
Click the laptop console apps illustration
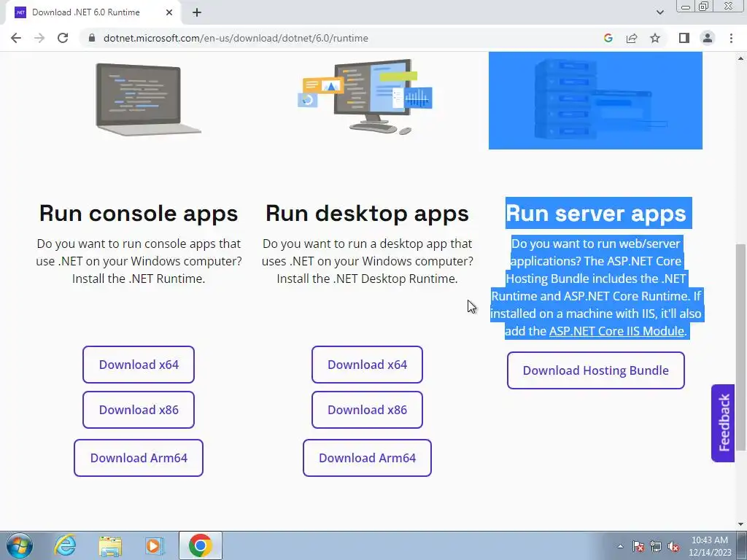tap(147, 99)
